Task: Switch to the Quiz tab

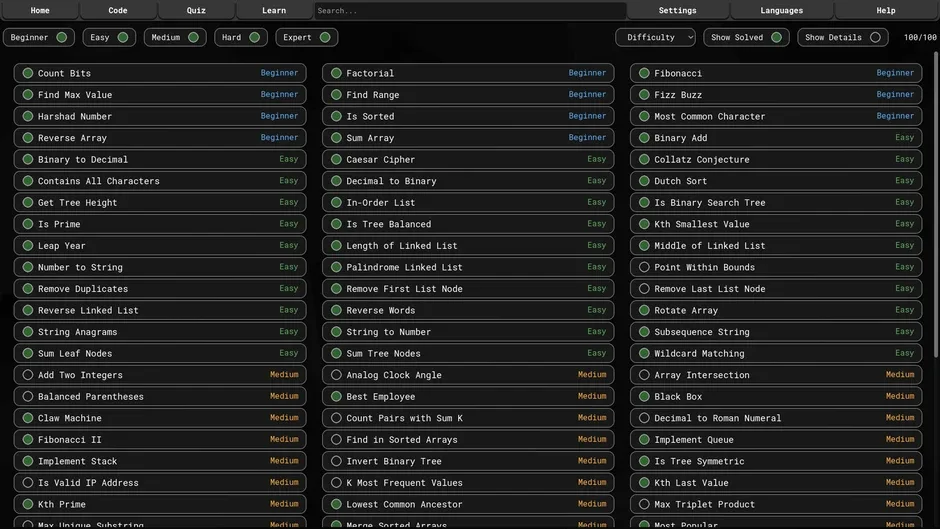Action: click(196, 10)
